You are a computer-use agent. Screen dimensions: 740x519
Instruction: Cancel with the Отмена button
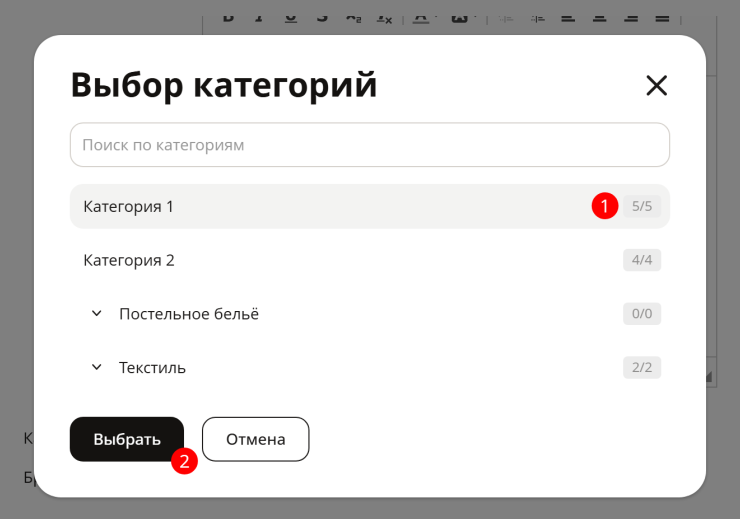coord(256,439)
